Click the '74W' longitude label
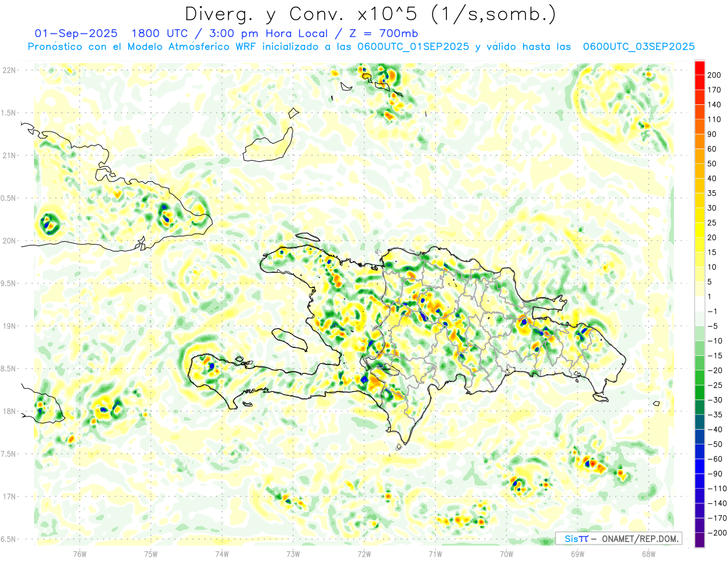The width and height of the screenshot is (728, 562). pos(222,554)
